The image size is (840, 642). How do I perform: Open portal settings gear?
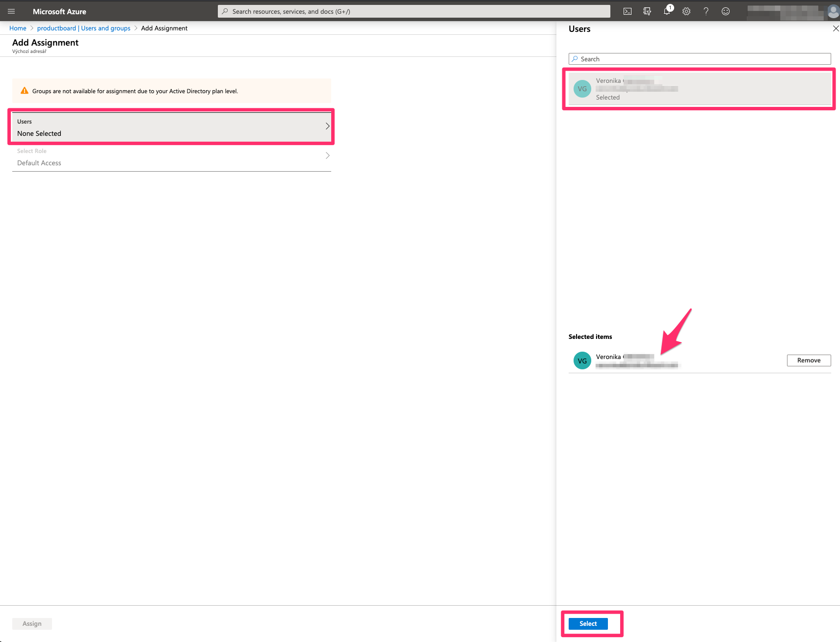click(x=686, y=11)
